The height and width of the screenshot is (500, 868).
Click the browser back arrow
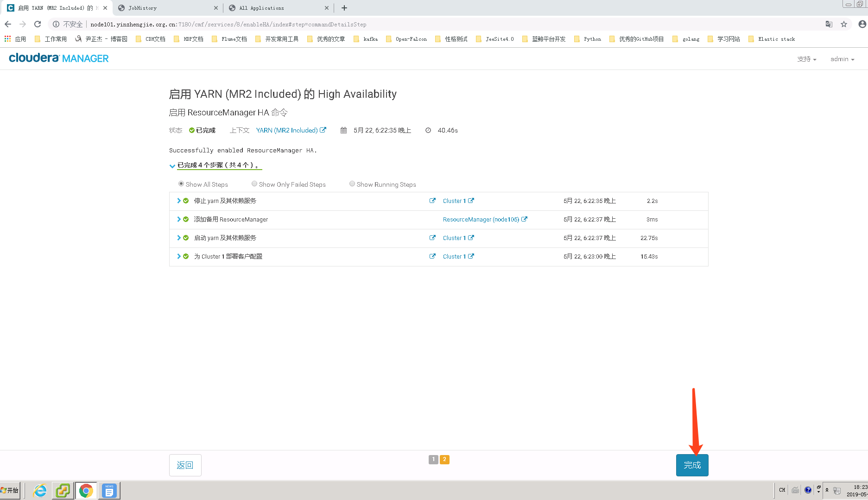pos(8,24)
